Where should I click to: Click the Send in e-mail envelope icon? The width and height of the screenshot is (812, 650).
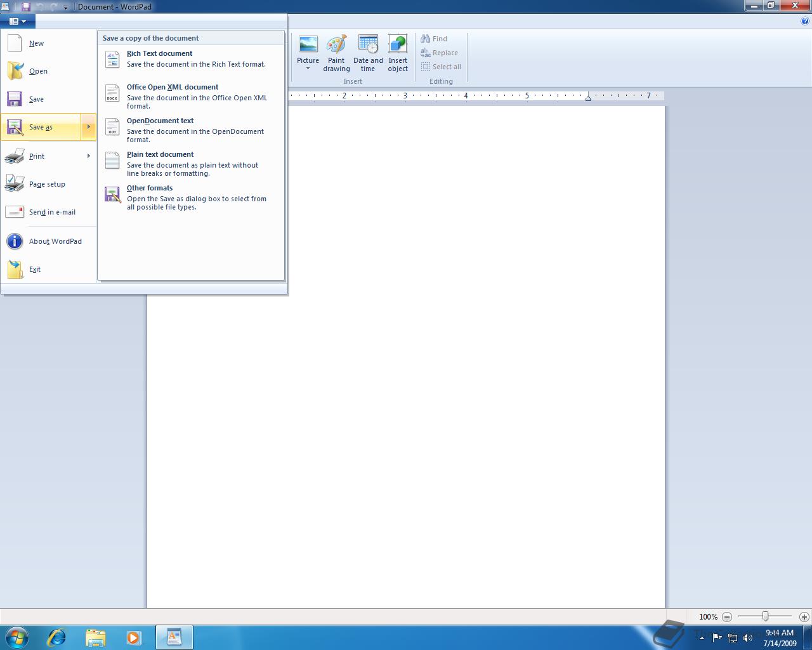[x=15, y=212]
